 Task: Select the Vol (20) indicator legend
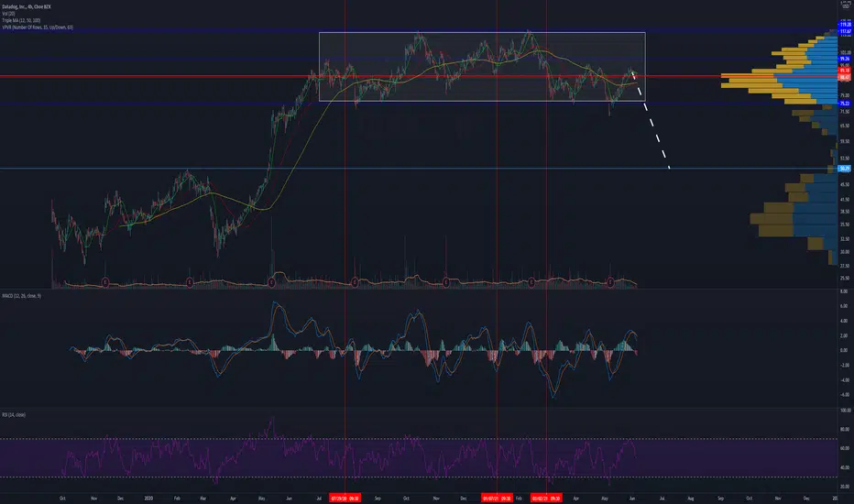click(x=8, y=14)
